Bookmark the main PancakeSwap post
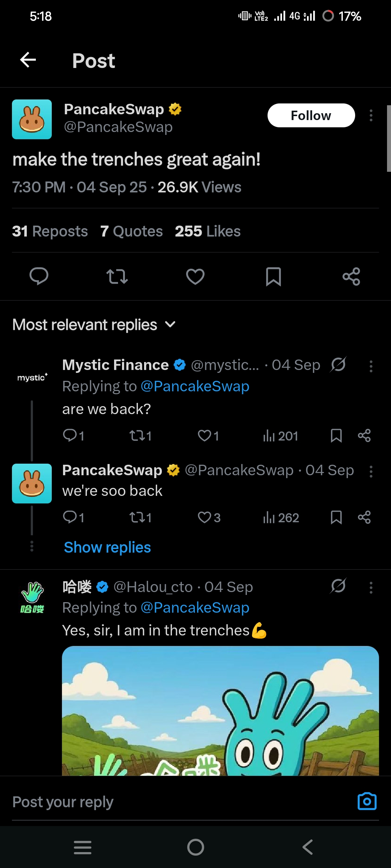 point(273,277)
